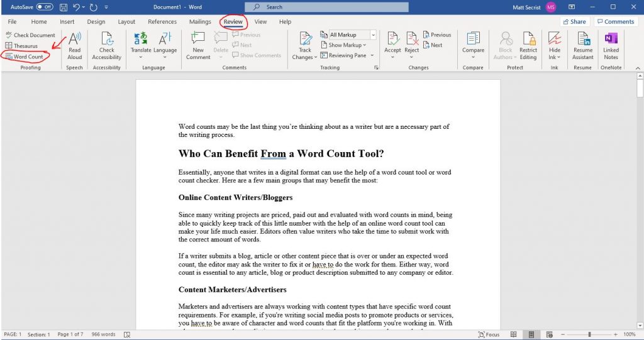The height and width of the screenshot is (340, 644).
Task: Open the File tab
Action: [13, 22]
